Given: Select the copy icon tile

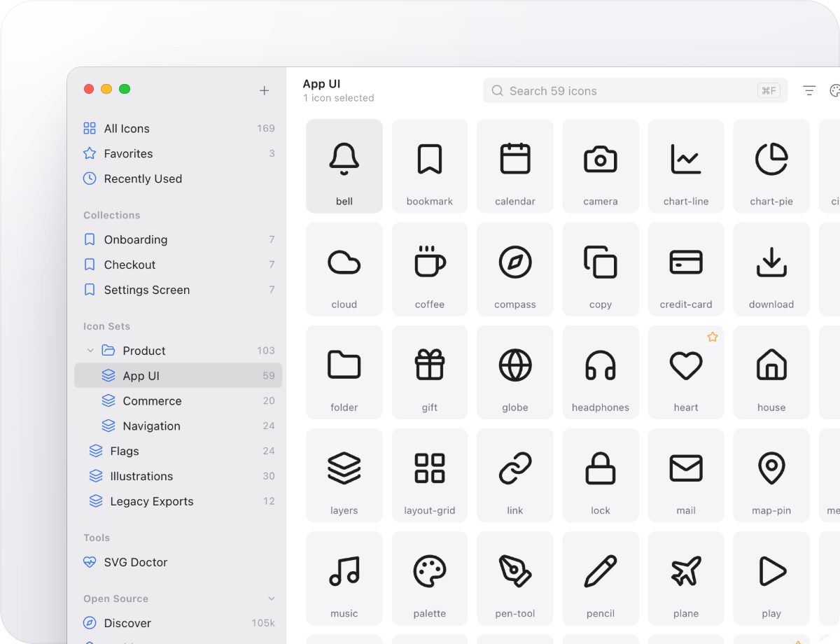Looking at the screenshot, I should tap(601, 269).
